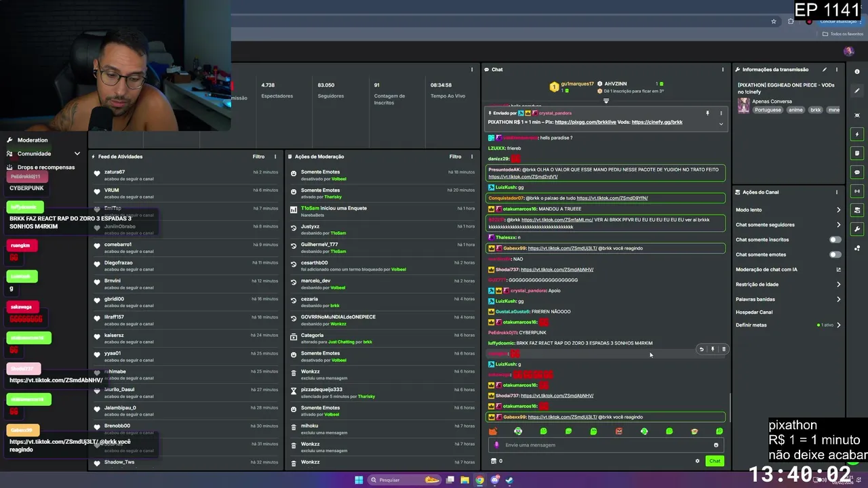Expand Palavras banidas options

coord(838,299)
